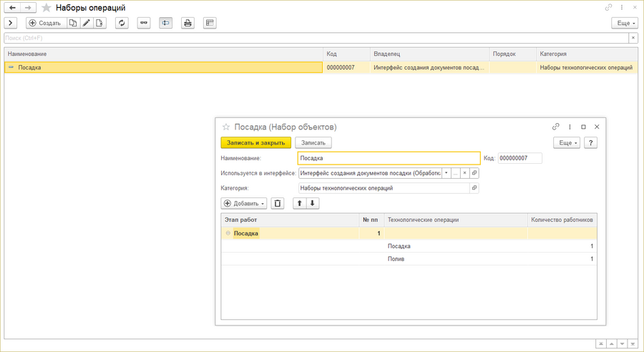This screenshot has width=644, height=352.
Task: Click the print icon in list toolbar
Action: click(x=187, y=23)
